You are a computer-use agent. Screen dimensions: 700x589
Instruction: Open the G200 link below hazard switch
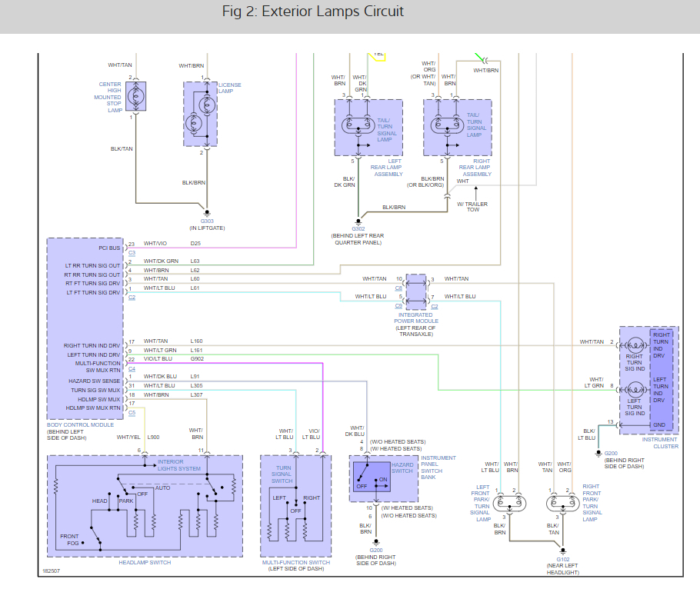(376, 551)
